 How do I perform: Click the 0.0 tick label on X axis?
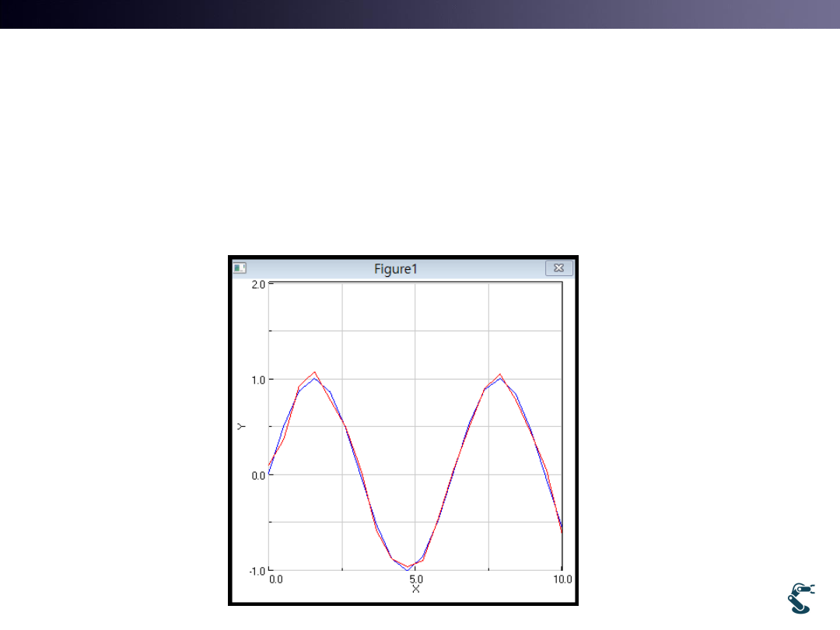coord(276,579)
